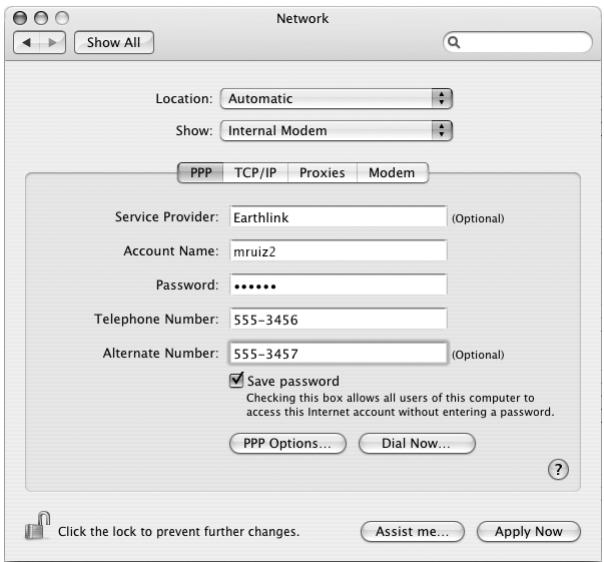Image resolution: width=604 pixels, height=562 pixels.
Task: Open help with the question mark button
Action: tap(558, 469)
